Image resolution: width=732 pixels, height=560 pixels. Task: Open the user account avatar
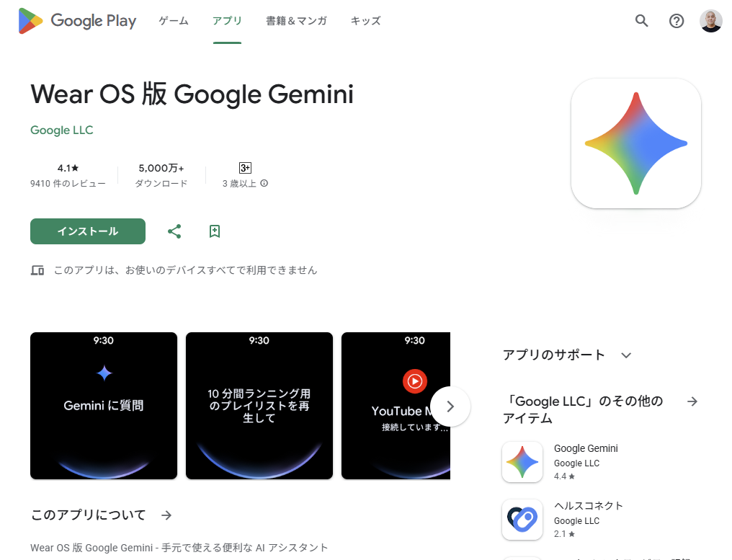[x=711, y=21]
